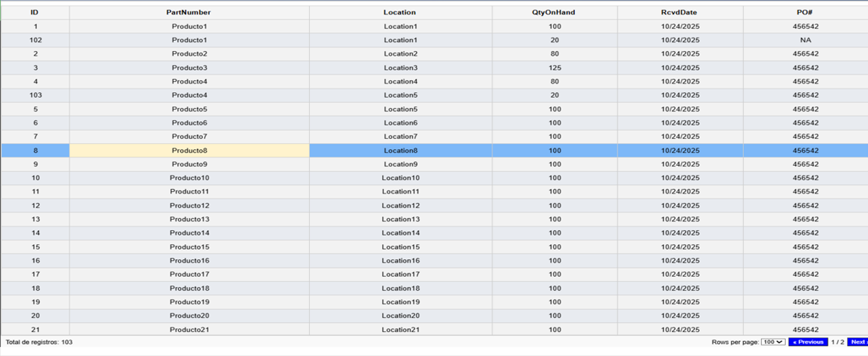Click the Location column header

400,12
